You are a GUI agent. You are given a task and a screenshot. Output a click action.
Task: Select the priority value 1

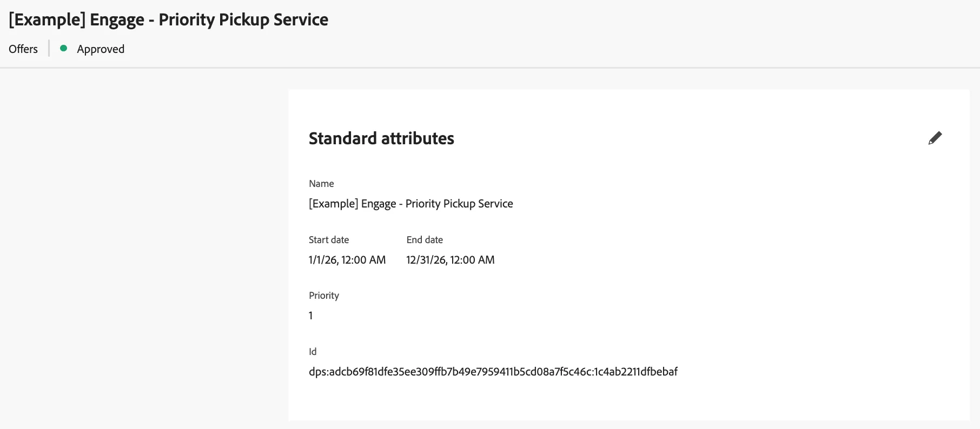coord(310,316)
